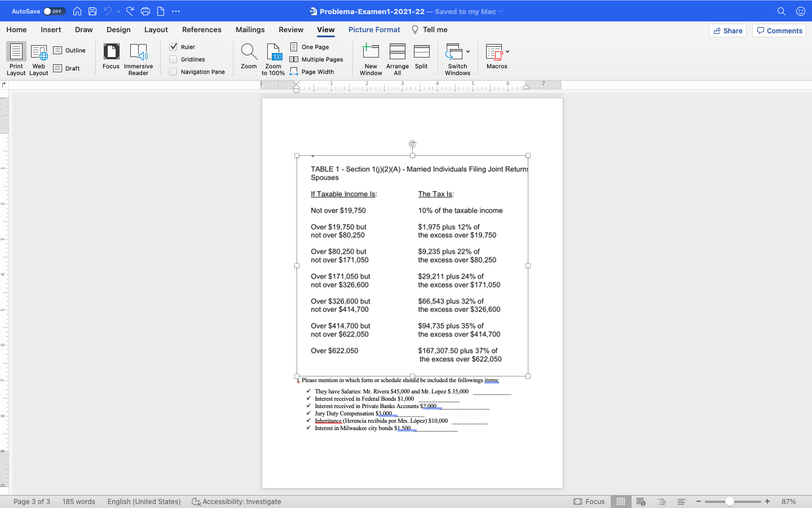Click the Redo arrow icon
812x508 pixels.
[x=130, y=11]
